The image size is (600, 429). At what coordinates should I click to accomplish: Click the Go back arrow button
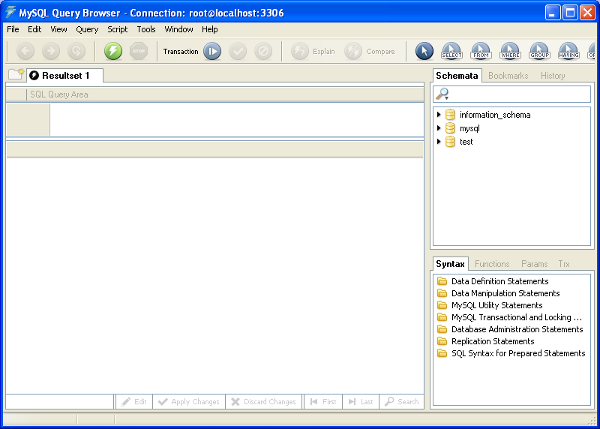(25, 51)
